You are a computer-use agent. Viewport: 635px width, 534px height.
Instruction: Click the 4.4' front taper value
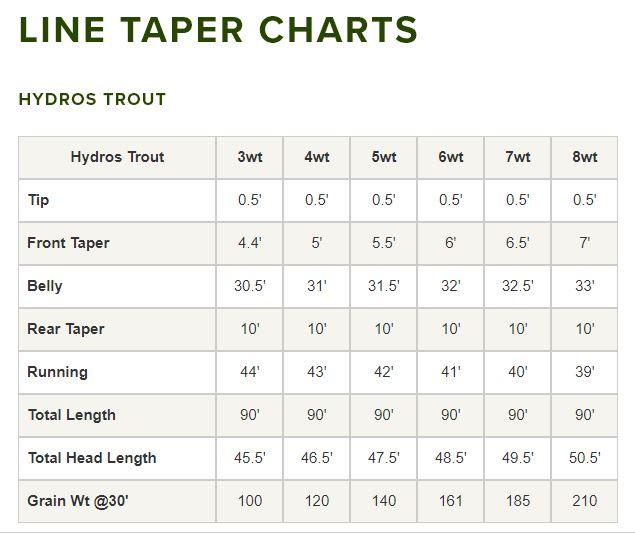pos(249,243)
